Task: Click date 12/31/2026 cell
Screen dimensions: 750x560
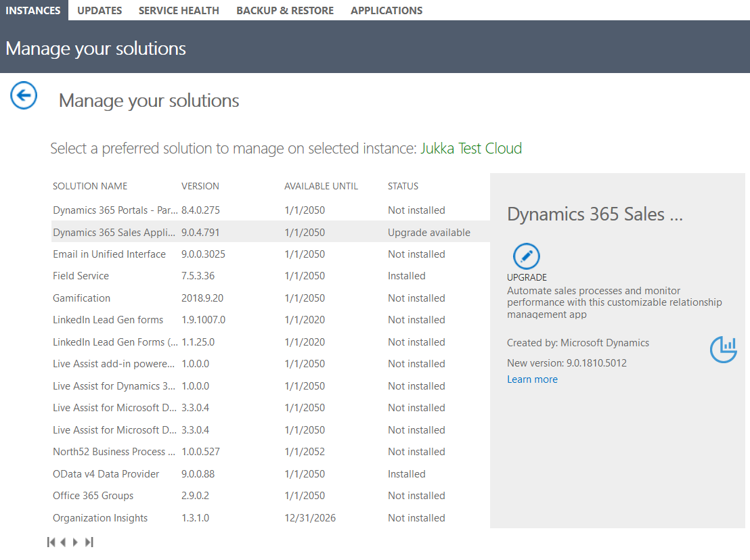Action: 310,518
